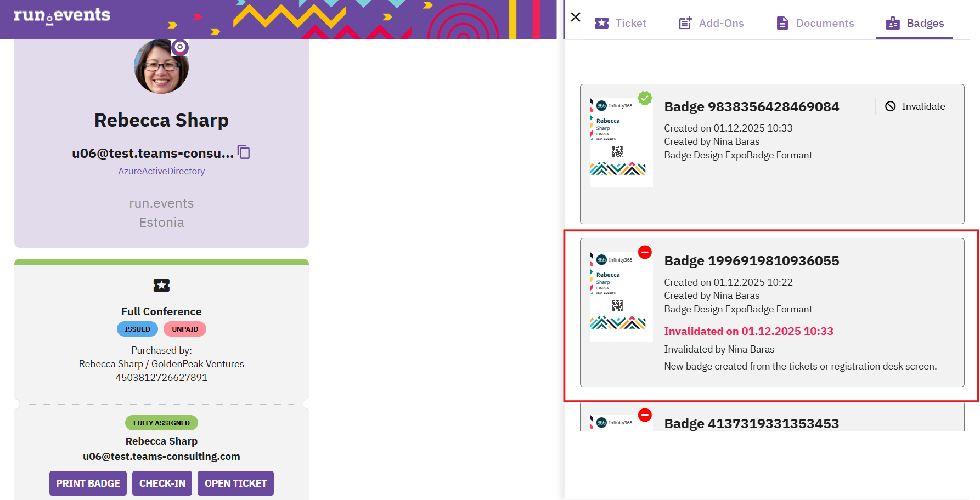980x500 pixels.
Task: Click the badge icon on profile photo
Action: [180, 47]
